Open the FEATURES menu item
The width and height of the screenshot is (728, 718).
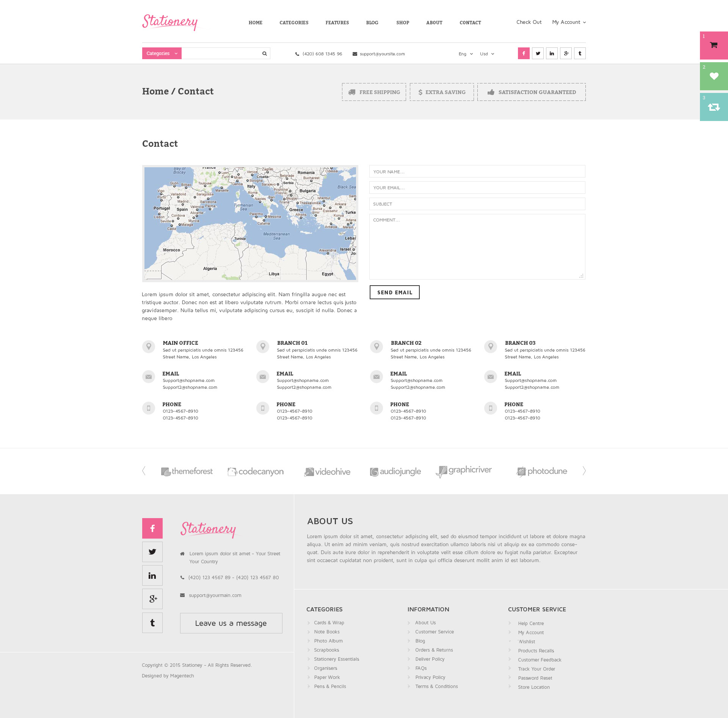[337, 23]
